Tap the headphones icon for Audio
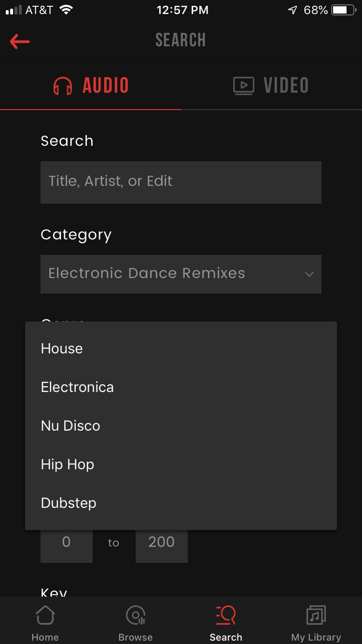 coord(63,86)
